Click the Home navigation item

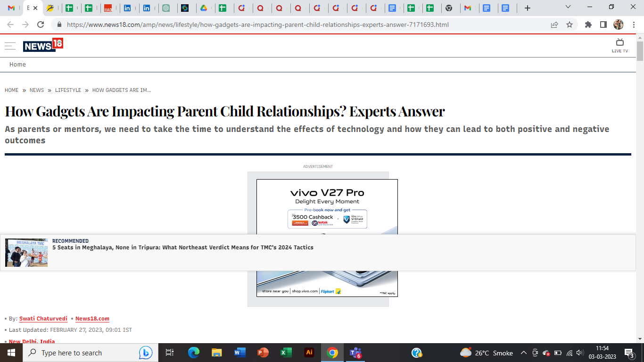17,65
